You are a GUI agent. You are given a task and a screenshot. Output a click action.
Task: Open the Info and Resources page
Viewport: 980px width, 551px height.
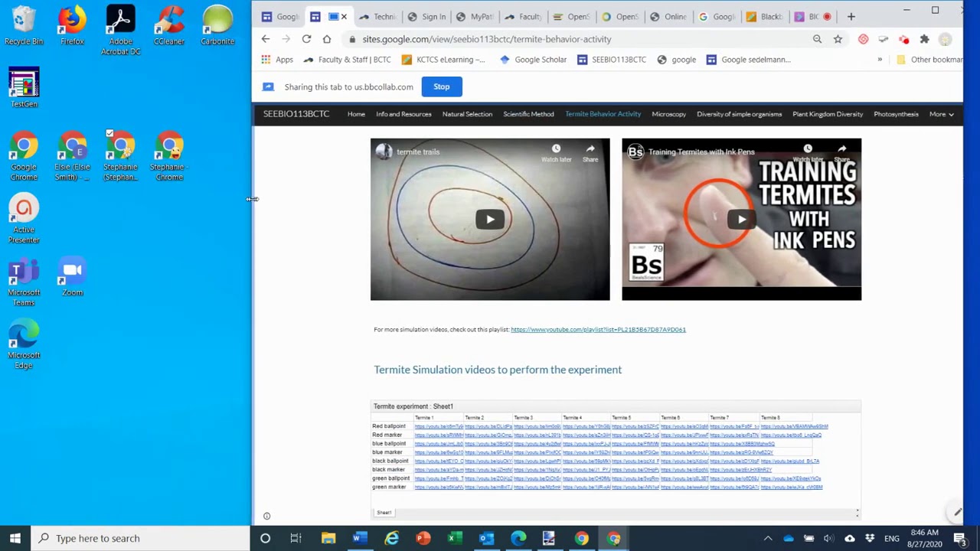pos(403,114)
